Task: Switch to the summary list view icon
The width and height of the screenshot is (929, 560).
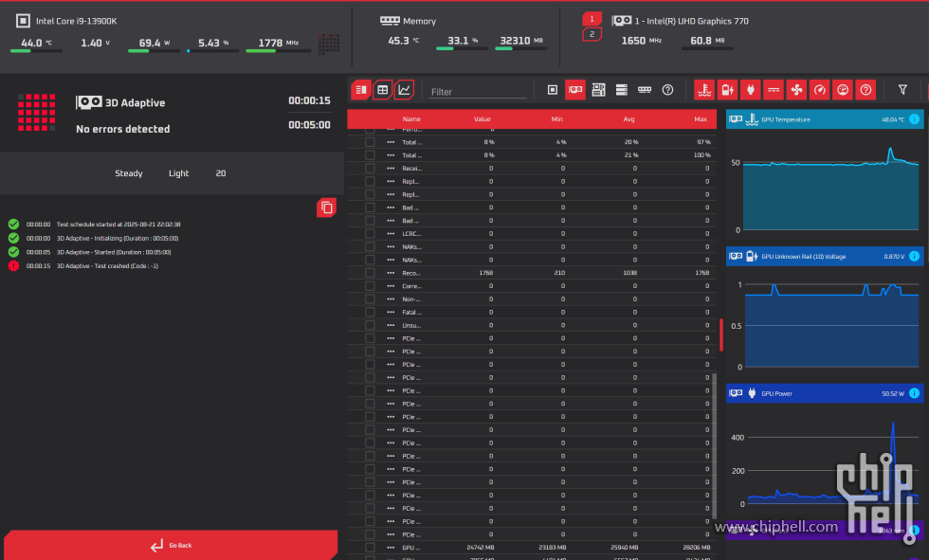Action: click(x=361, y=90)
